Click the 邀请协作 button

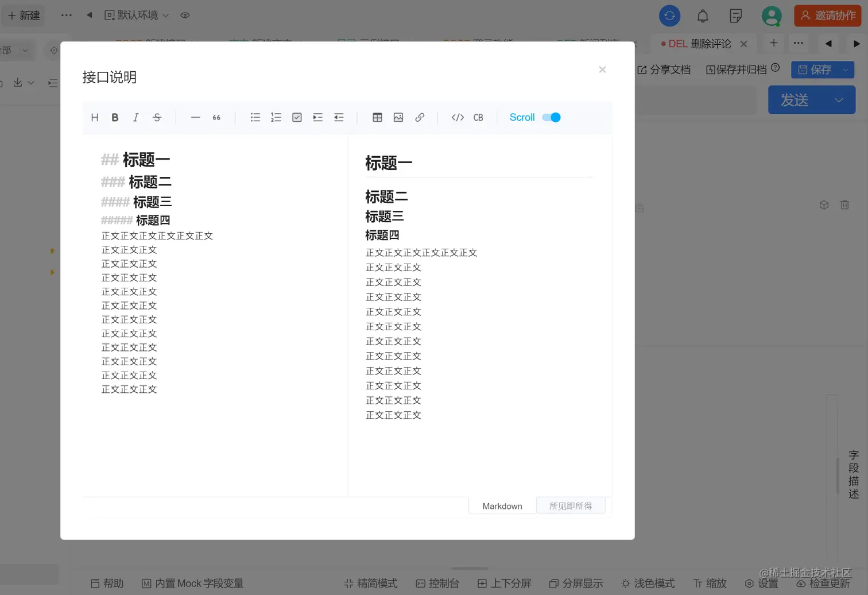pyautogui.click(x=827, y=16)
